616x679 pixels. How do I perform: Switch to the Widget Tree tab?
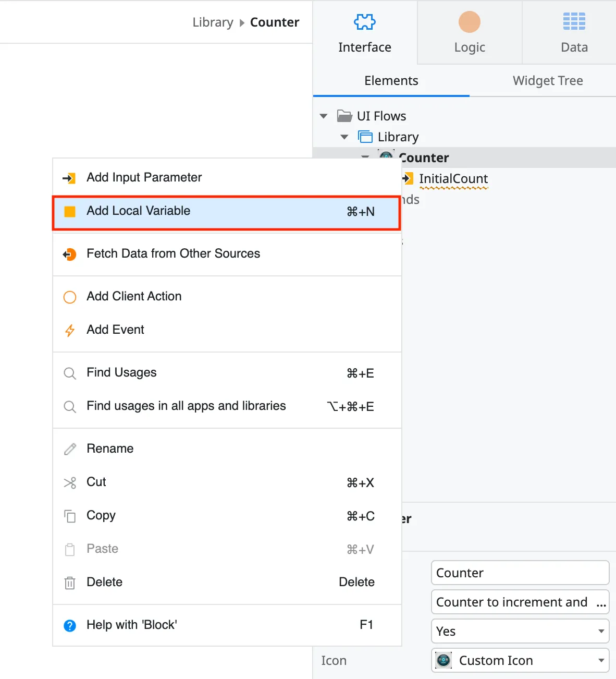[548, 81]
